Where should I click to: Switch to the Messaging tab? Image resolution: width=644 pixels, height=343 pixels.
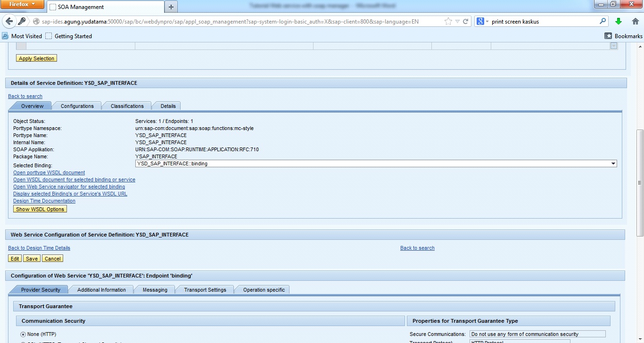(x=155, y=290)
